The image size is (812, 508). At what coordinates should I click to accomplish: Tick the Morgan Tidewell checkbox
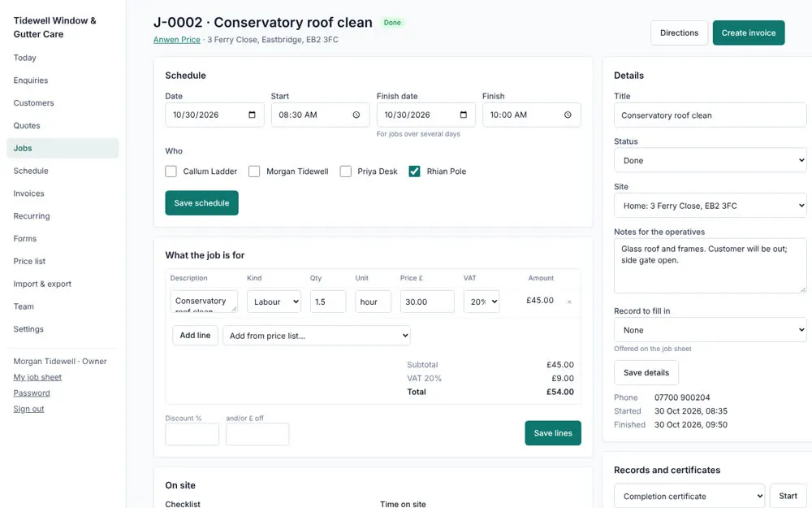click(254, 171)
